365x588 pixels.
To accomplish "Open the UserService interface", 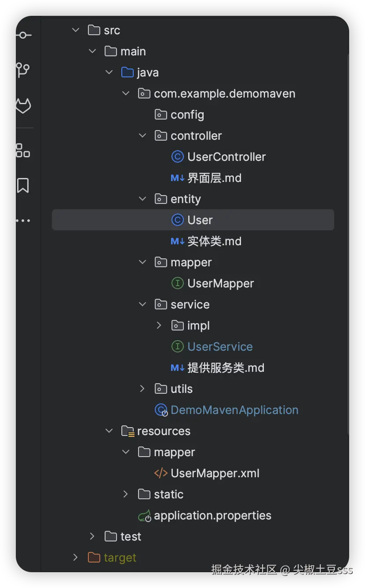I will pos(220,347).
